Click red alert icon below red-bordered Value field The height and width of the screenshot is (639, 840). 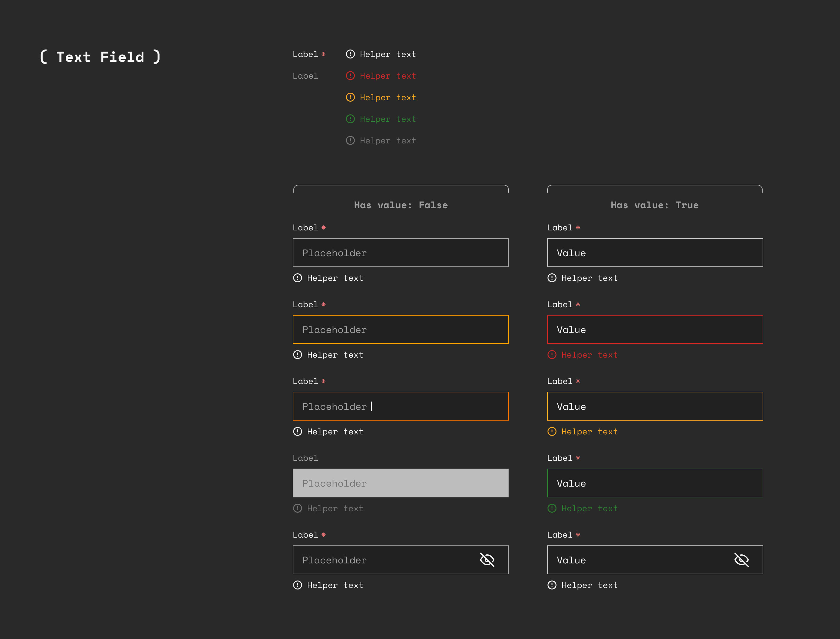552,355
